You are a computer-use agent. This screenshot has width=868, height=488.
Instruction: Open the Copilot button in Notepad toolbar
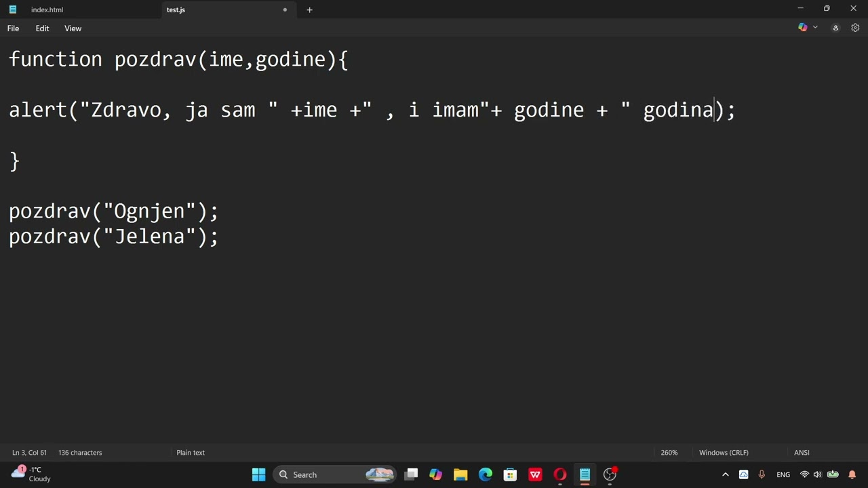(803, 28)
